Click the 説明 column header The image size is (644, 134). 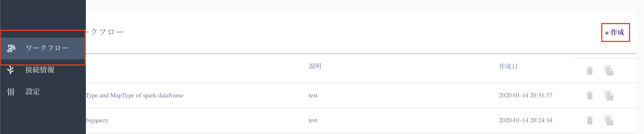pos(315,66)
